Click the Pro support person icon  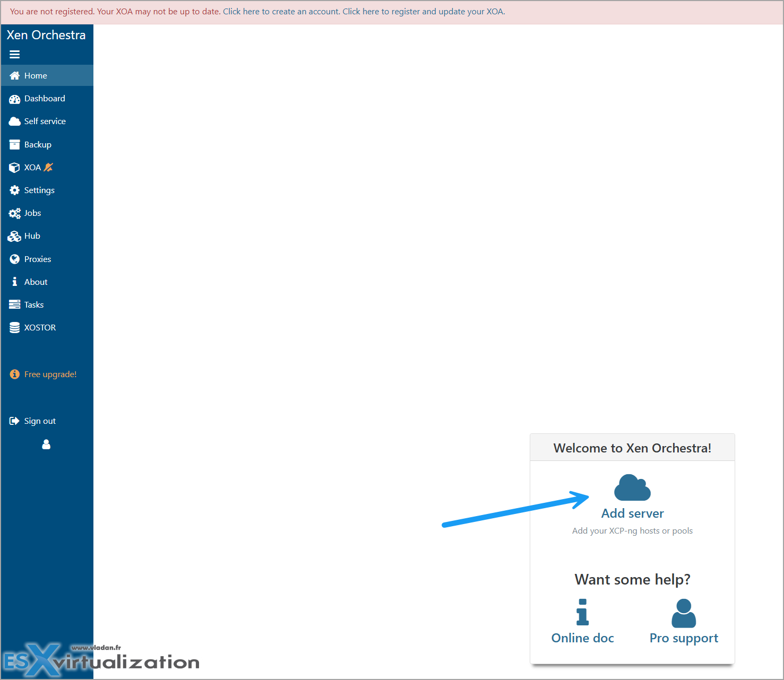point(684,613)
